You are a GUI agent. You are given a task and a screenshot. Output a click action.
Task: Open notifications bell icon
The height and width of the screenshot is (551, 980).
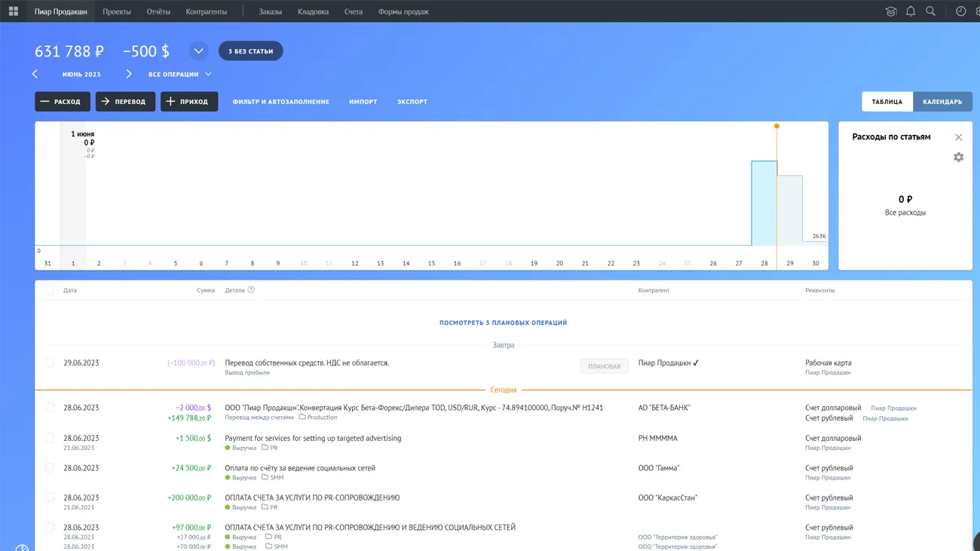(x=911, y=11)
